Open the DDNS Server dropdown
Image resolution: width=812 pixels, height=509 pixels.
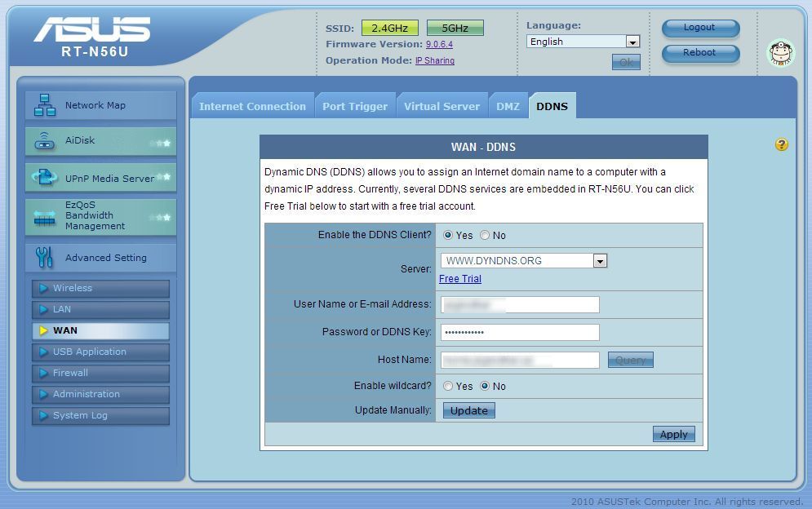(600, 261)
